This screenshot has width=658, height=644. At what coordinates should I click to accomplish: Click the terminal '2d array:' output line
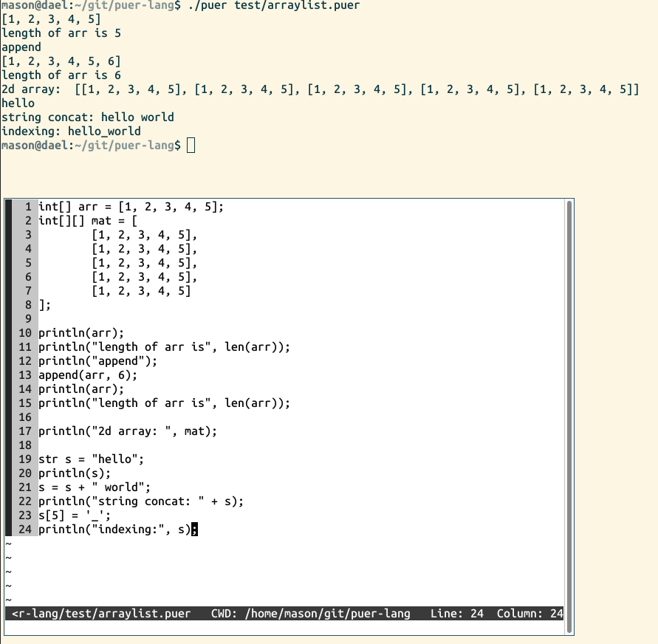321,89
